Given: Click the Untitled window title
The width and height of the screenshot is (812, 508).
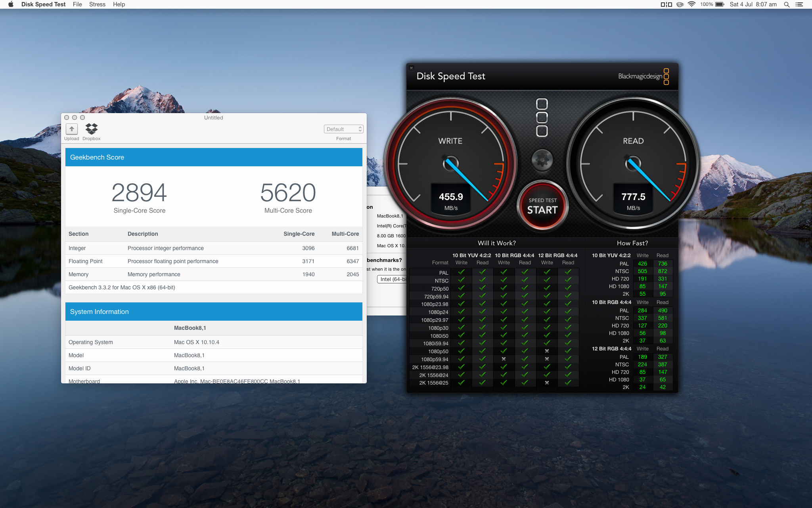Looking at the screenshot, I should (214, 117).
